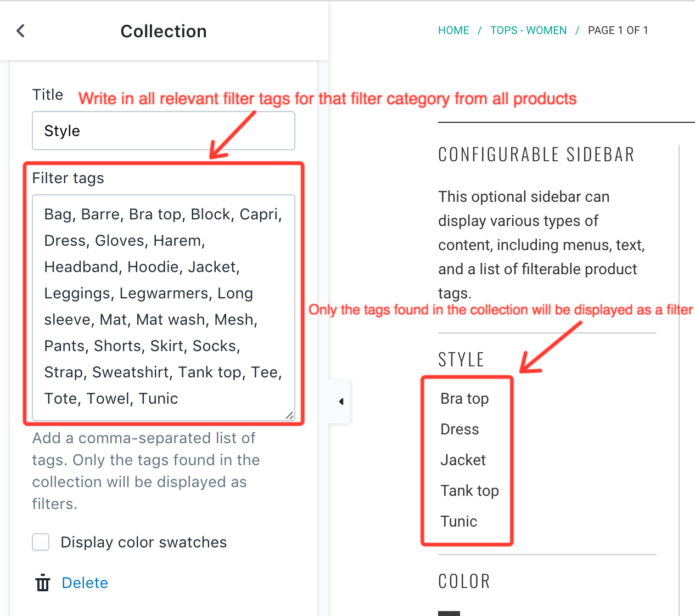
Task: Select the Jacket style filter
Action: point(463,460)
